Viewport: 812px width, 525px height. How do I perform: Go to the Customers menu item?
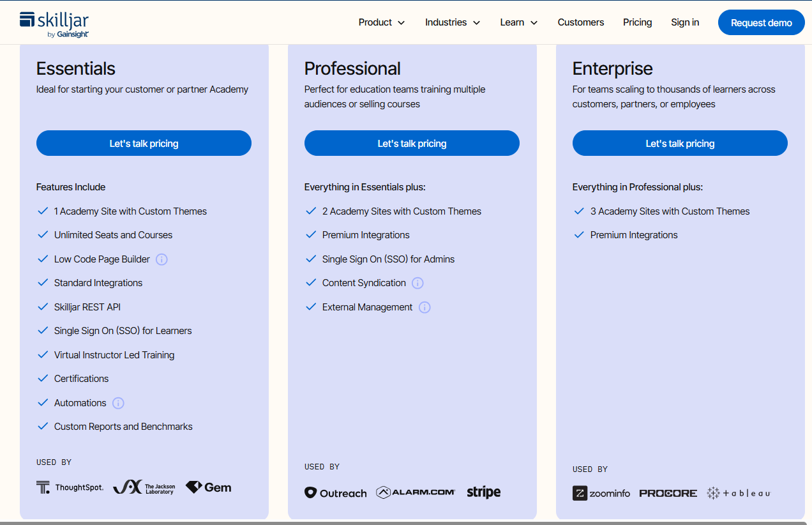(580, 22)
